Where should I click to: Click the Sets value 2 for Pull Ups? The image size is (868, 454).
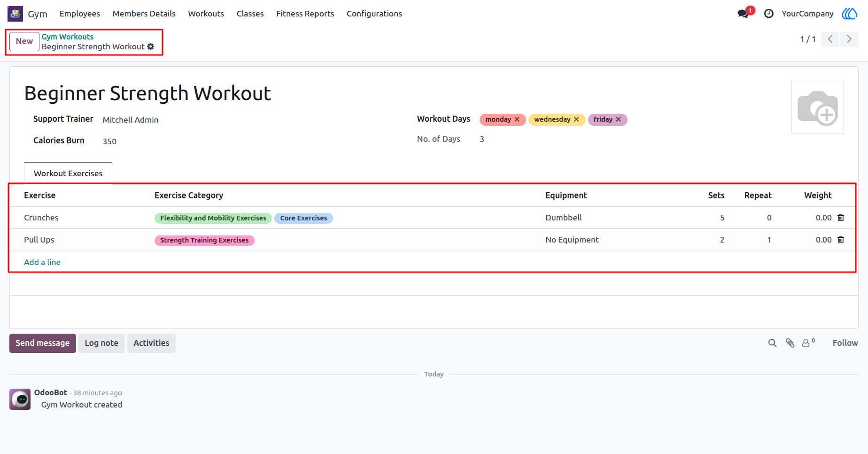[x=722, y=240]
